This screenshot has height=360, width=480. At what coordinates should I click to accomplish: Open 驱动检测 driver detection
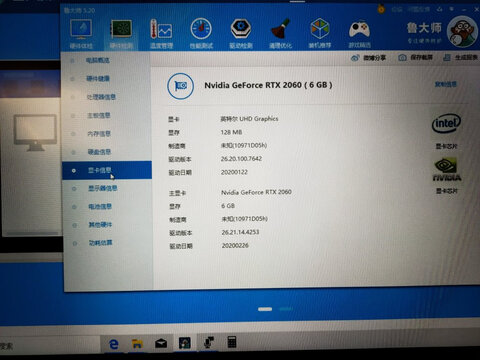(241, 33)
